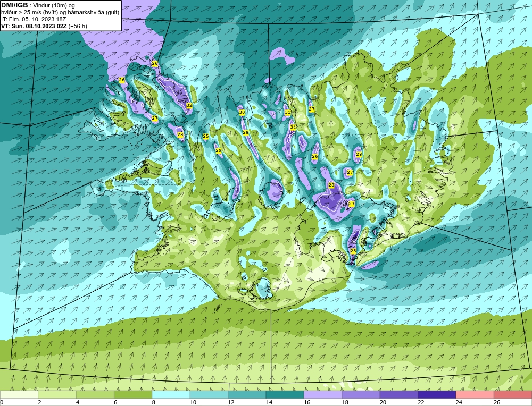Screen dimensions: 532x406
Task: Select the 18–20 m/s medium purple legend swatch
Action: point(361,394)
